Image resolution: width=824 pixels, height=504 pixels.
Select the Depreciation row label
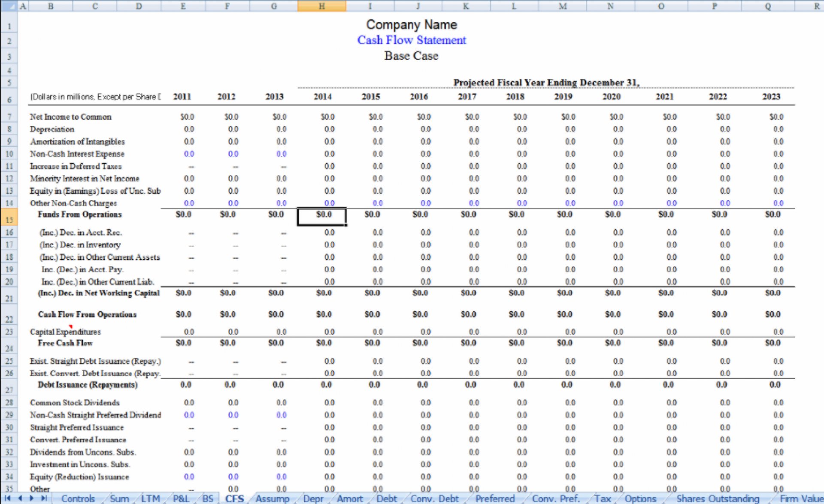coord(52,129)
